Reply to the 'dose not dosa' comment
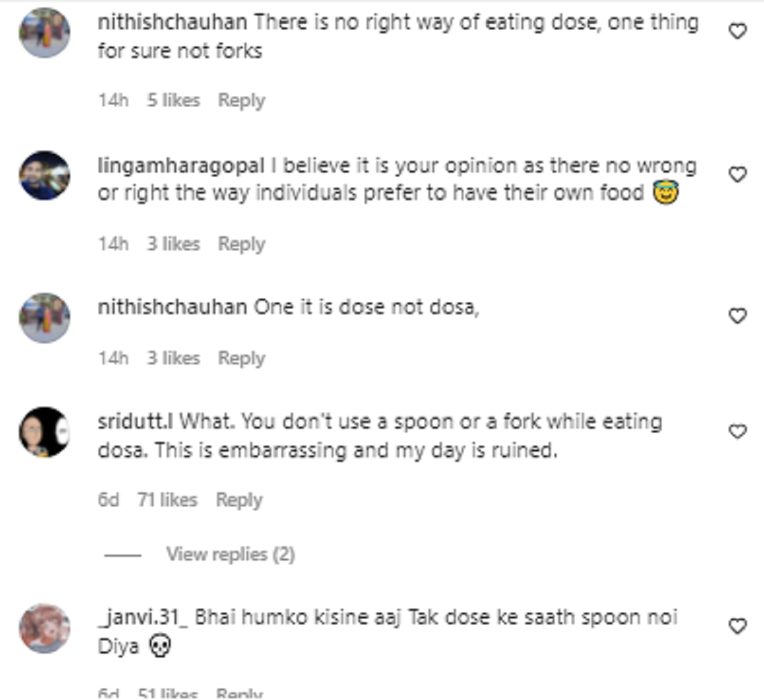Screen dimensions: 764x700 [x=241, y=358]
